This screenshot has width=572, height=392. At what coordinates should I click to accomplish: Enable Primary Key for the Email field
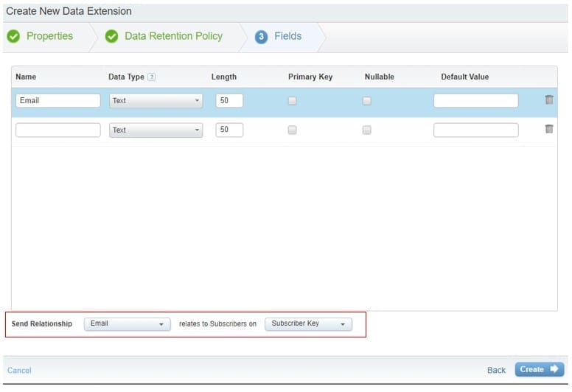[x=292, y=101]
